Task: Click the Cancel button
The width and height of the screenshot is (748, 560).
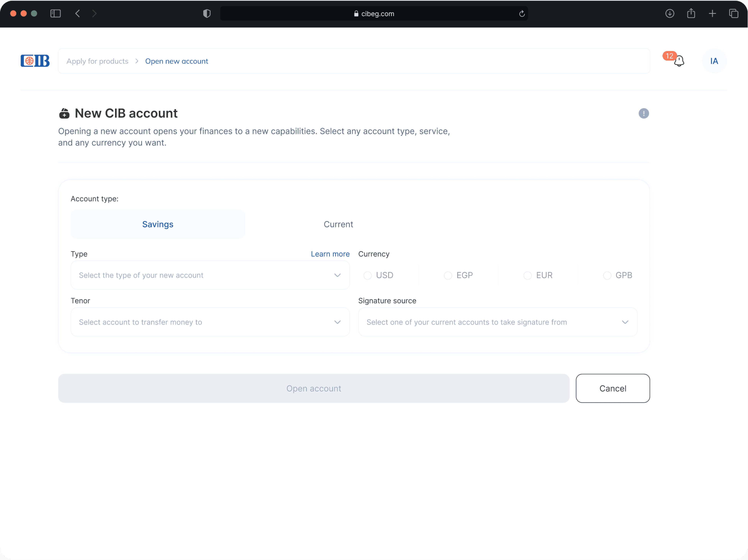Action: coord(613,389)
